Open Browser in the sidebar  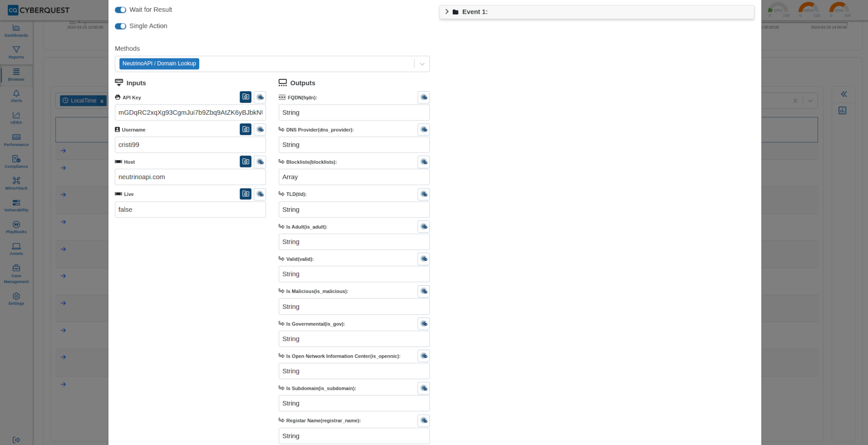pyautogui.click(x=16, y=75)
